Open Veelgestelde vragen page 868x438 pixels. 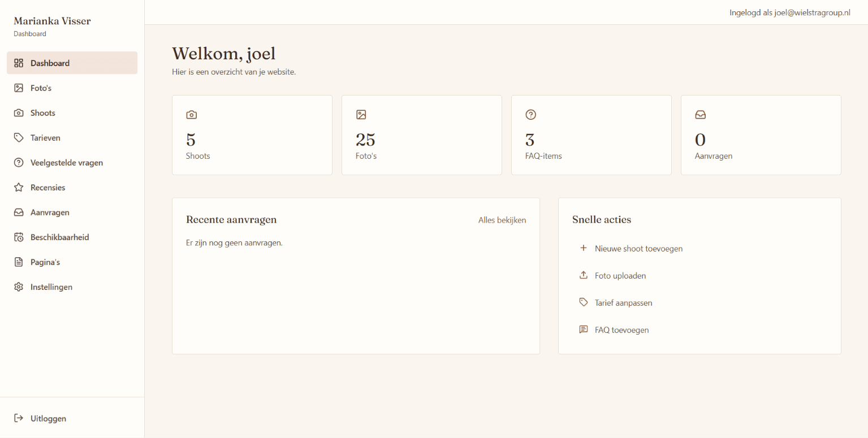(x=72, y=163)
